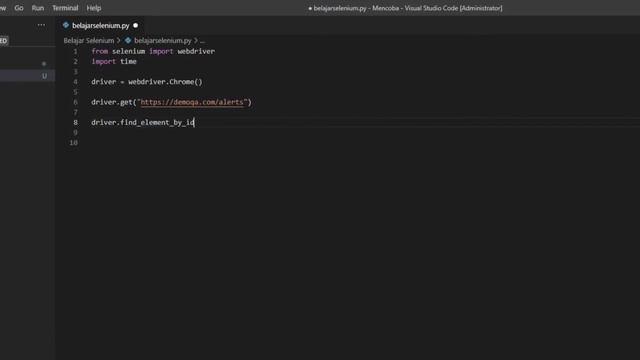This screenshot has height=360, width=640.
Task: Click the text 'find_element_by_id' on line 8
Action: point(157,122)
